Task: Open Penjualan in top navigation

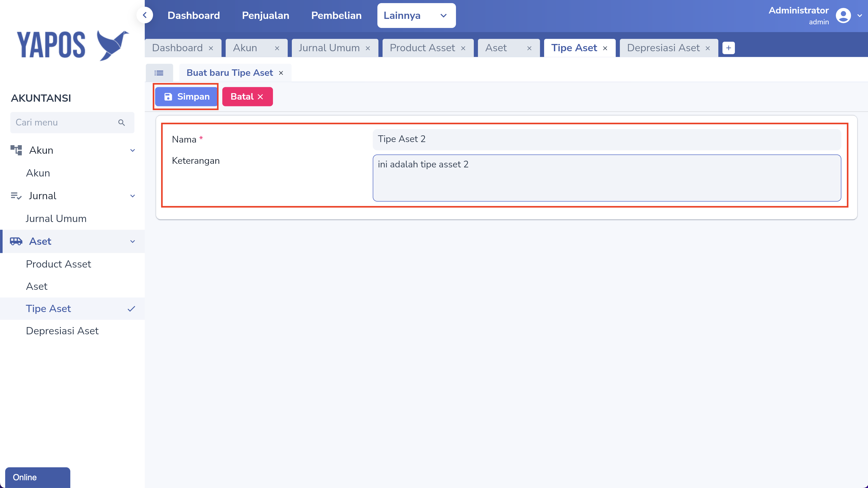Action: click(265, 16)
